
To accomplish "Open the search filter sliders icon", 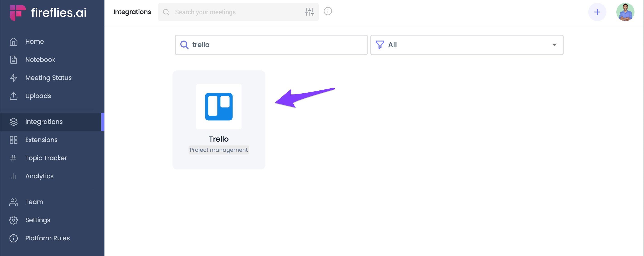I will (310, 12).
